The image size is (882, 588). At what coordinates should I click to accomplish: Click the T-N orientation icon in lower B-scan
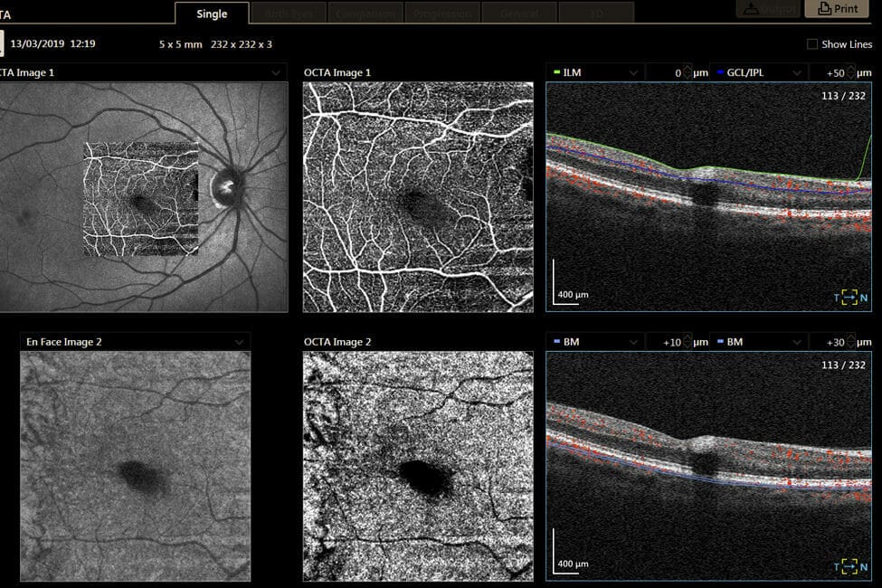(849, 566)
